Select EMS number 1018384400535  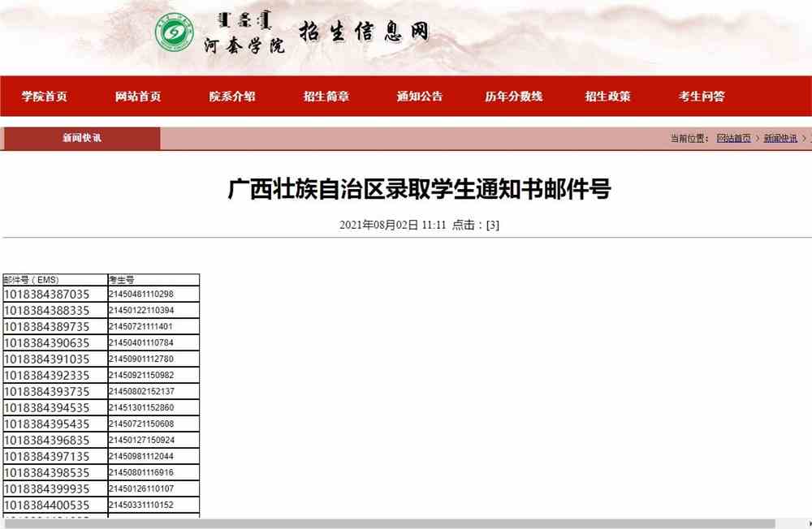click(x=46, y=505)
